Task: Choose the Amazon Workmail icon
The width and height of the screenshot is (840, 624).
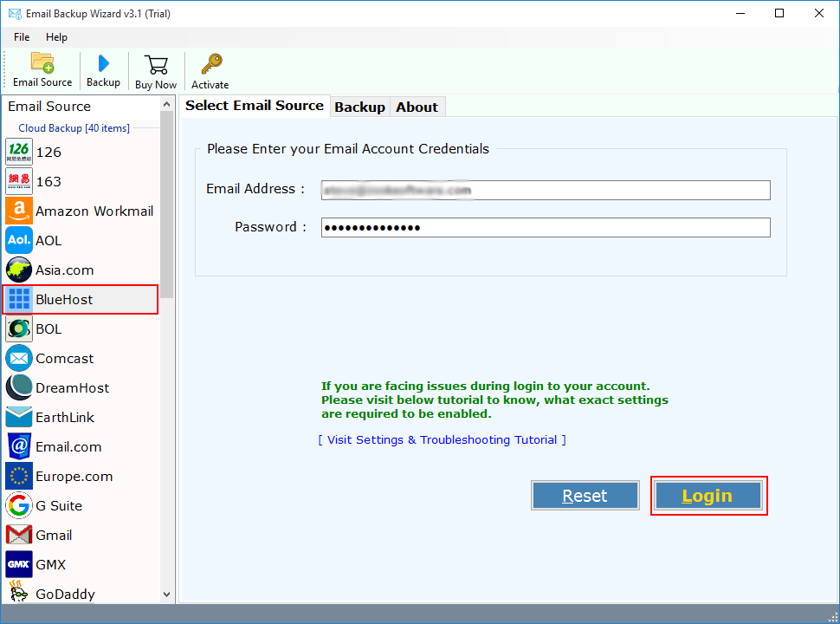Action: click(x=19, y=211)
